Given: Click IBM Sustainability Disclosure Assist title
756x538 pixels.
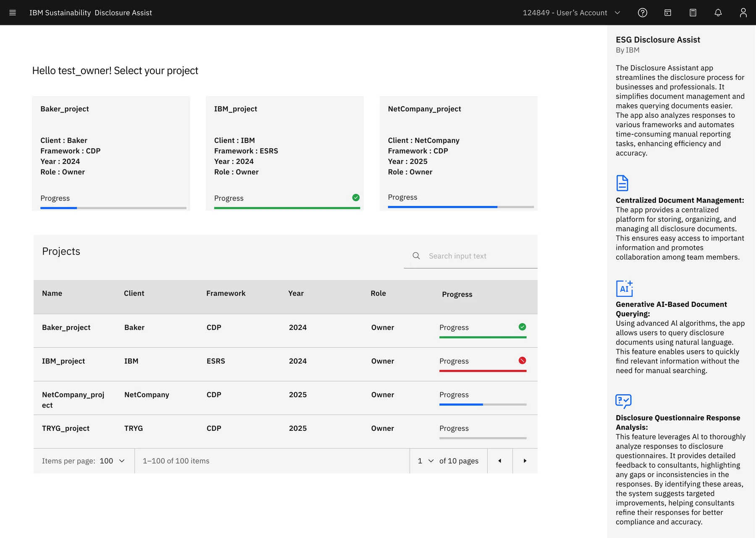Looking at the screenshot, I should click(91, 13).
